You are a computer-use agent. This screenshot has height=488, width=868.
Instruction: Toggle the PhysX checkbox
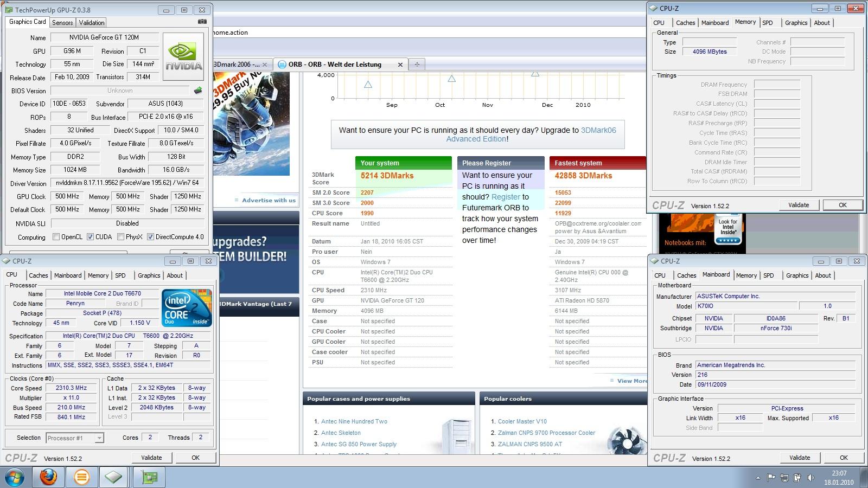pyautogui.click(x=120, y=237)
